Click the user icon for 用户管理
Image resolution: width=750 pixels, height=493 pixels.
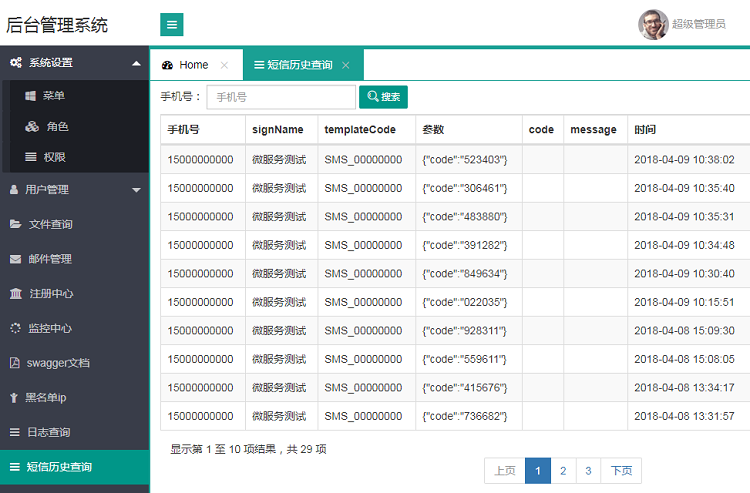click(14, 189)
